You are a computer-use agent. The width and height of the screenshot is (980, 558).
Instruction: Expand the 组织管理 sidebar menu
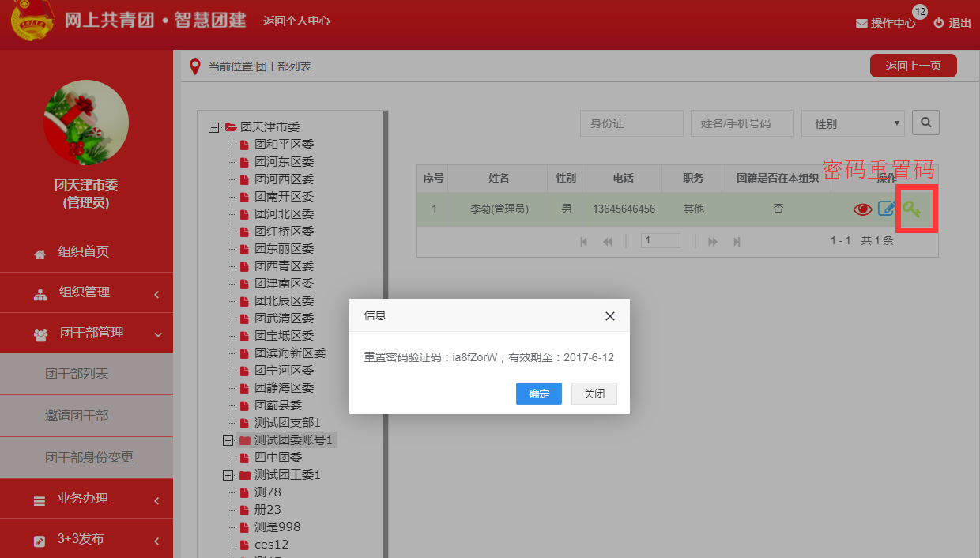(86, 292)
